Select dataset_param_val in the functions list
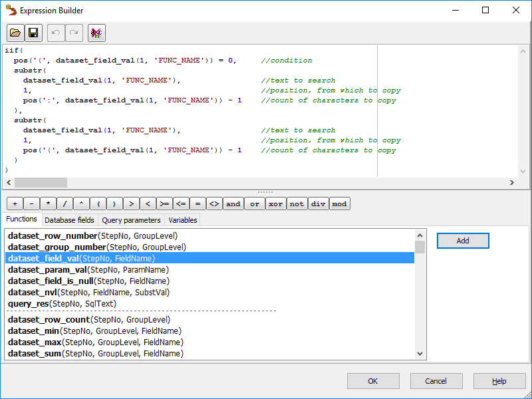The height and width of the screenshot is (399, 532). click(x=88, y=270)
